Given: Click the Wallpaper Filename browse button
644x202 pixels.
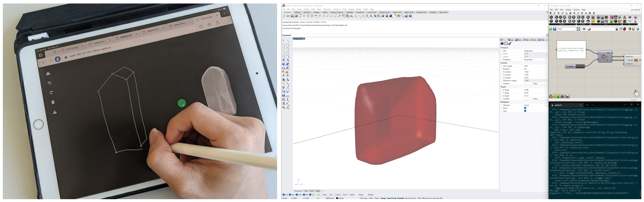Looking at the screenshot, I should (546, 105).
